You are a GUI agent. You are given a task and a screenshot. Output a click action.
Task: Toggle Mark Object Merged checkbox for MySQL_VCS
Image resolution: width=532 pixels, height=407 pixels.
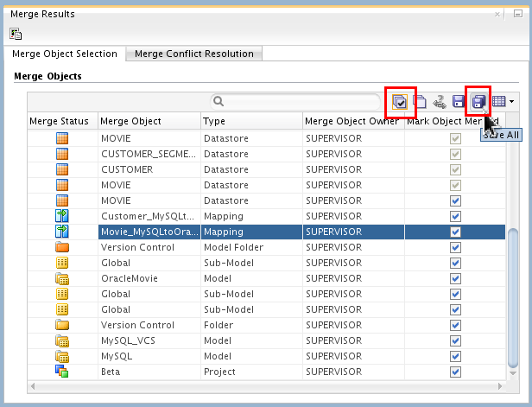455,340
